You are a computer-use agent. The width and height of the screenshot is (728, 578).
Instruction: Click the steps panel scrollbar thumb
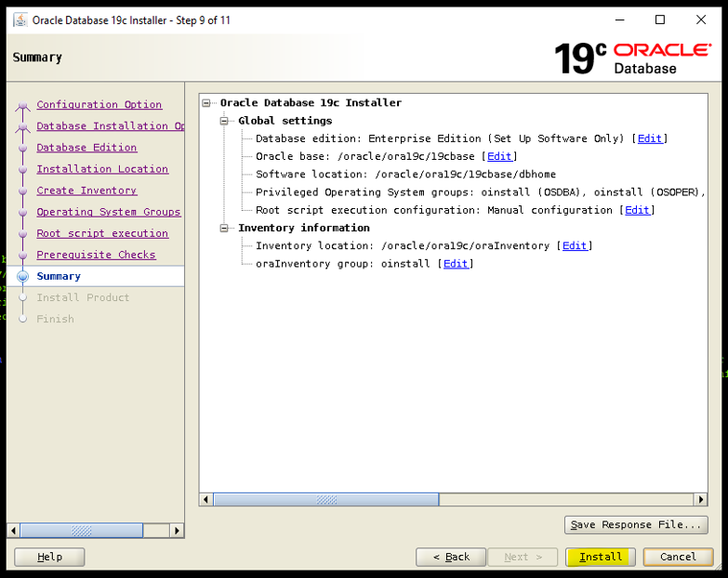pos(81,531)
